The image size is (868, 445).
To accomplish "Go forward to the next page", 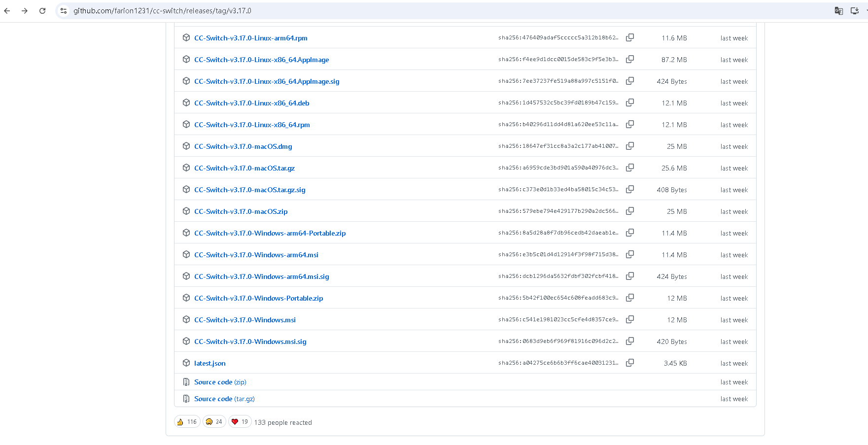I will [x=25, y=11].
